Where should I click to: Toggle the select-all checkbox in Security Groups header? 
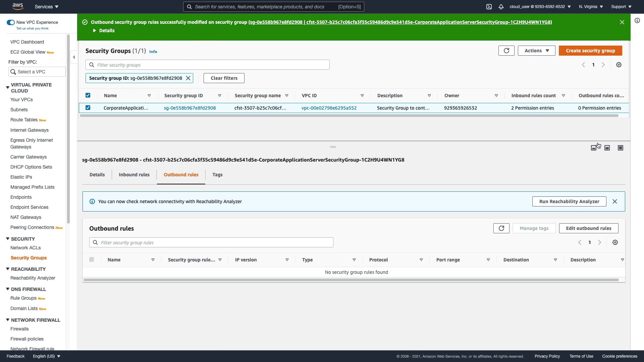click(88, 95)
